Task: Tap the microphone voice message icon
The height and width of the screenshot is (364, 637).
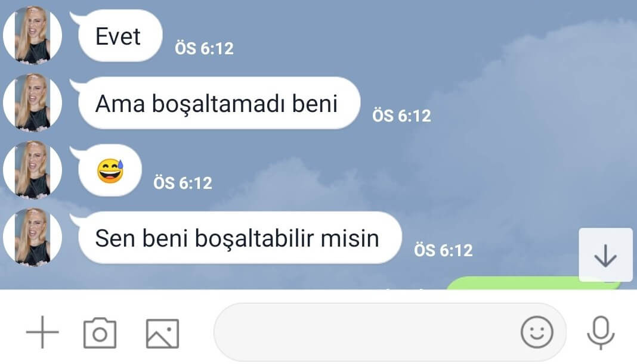Action: click(601, 332)
